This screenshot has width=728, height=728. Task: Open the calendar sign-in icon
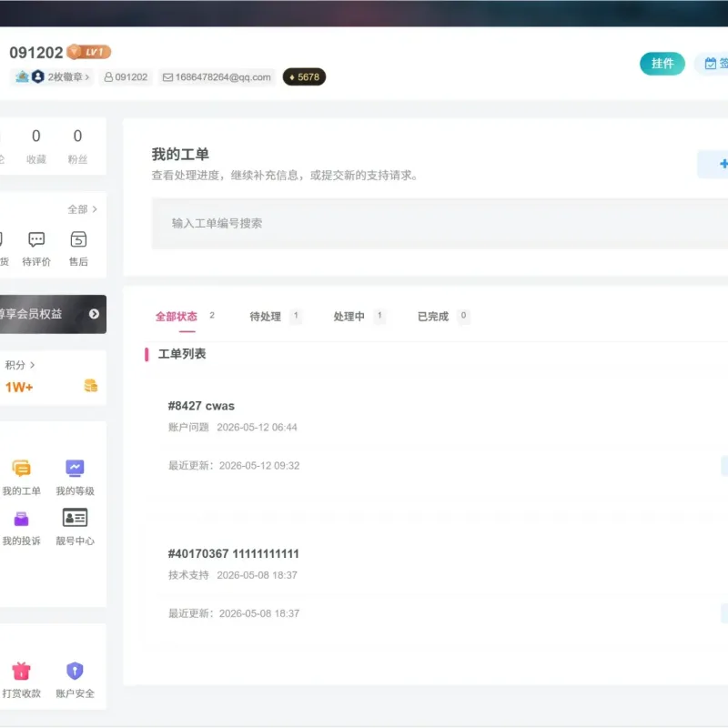click(712, 64)
